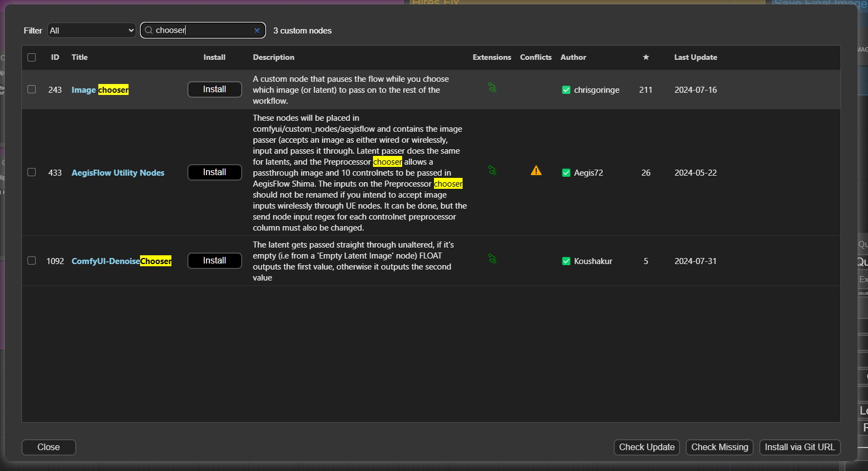
Task: Check the Image chooser row checkbox
Action: click(31, 89)
